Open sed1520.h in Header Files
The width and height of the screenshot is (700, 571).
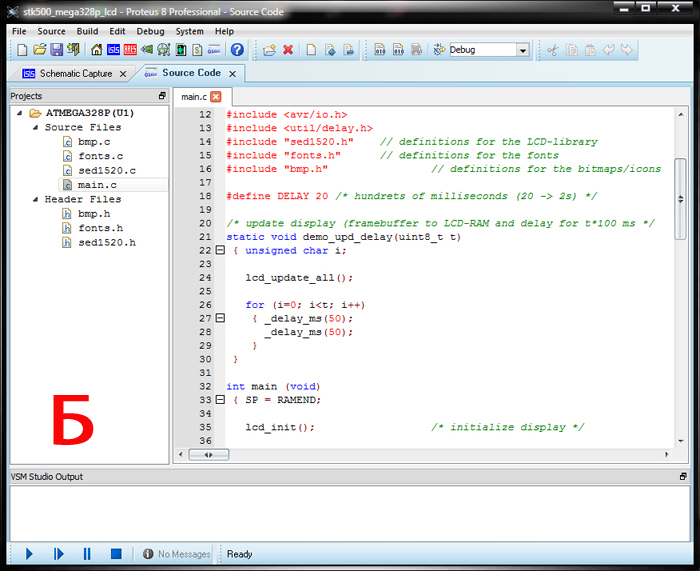click(107, 242)
